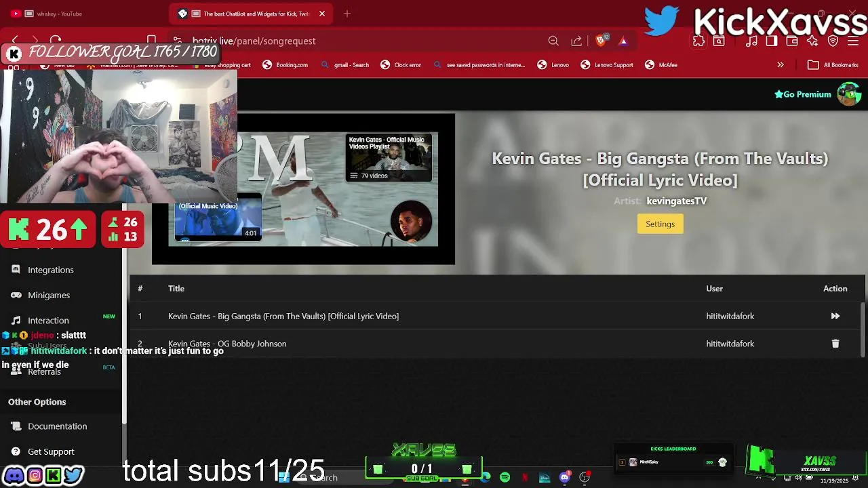Open a new browser tab

click(x=347, y=14)
